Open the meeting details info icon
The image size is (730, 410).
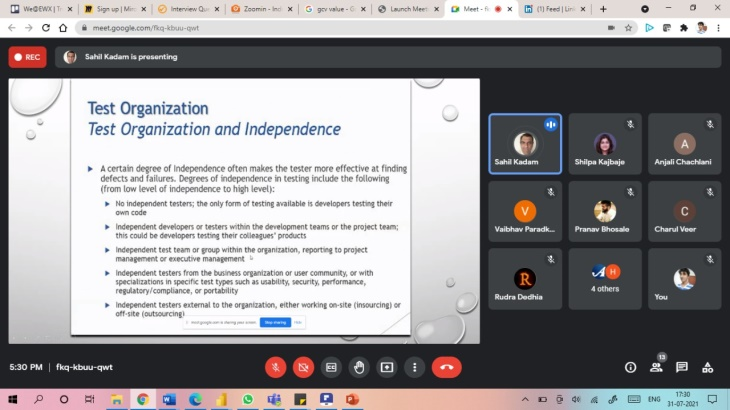coord(630,367)
